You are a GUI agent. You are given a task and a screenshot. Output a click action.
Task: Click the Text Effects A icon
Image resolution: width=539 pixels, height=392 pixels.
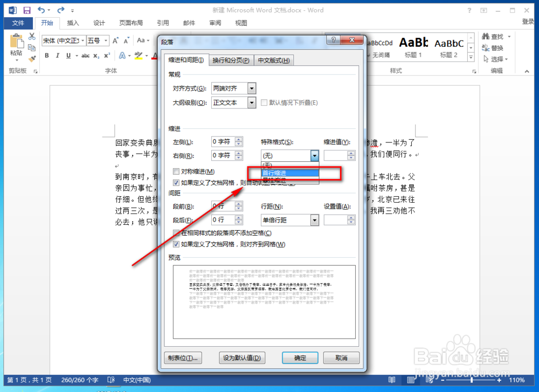pyautogui.click(x=122, y=56)
